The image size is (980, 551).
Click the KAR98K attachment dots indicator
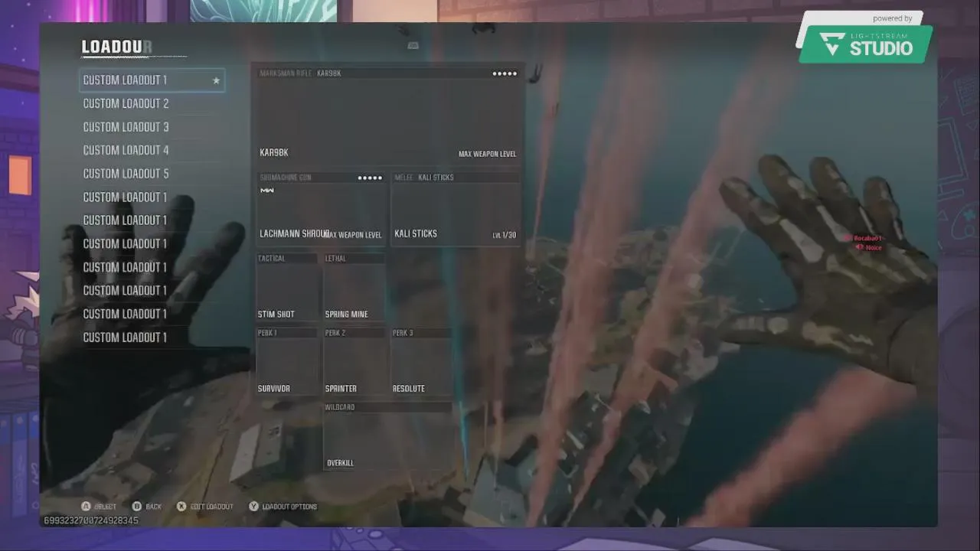point(505,73)
